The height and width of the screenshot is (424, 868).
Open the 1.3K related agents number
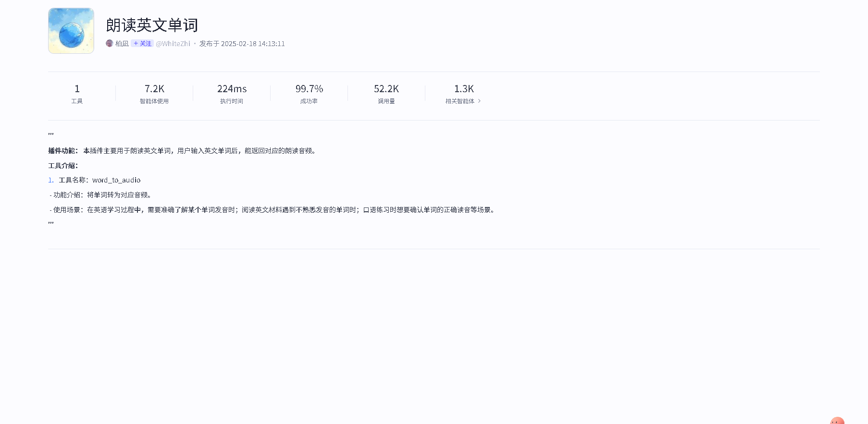click(x=464, y=89)
